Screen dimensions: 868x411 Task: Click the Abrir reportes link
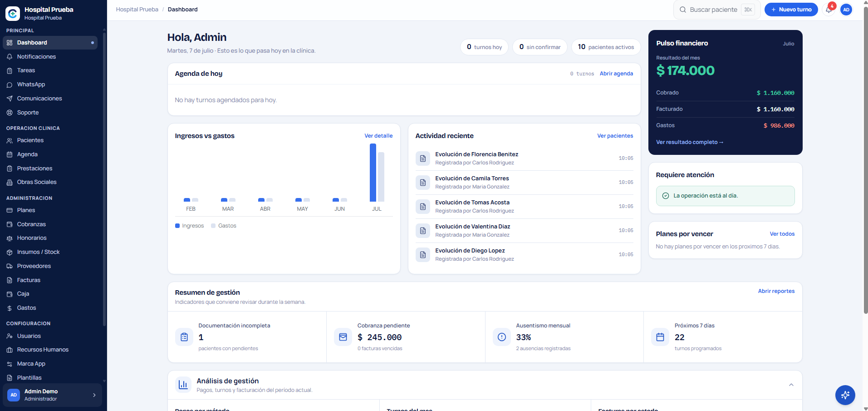click(x=776, y=291)
